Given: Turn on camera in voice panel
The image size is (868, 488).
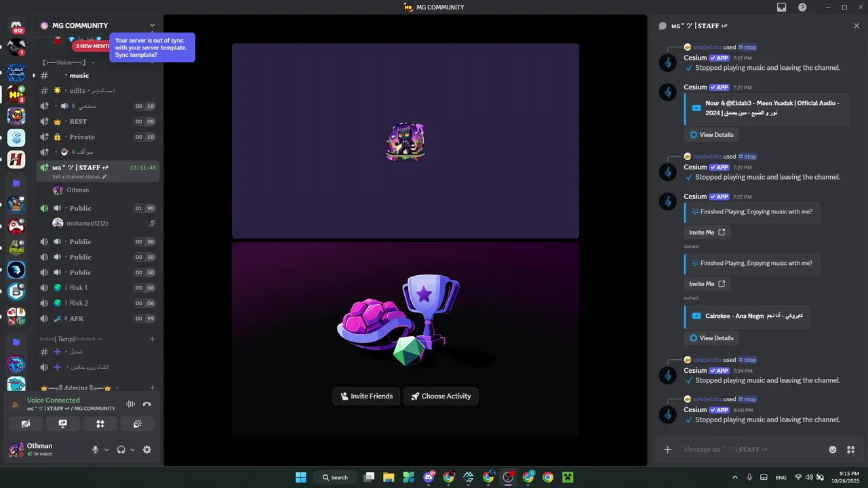Looking at the screenshot, I should pos(26,424).
